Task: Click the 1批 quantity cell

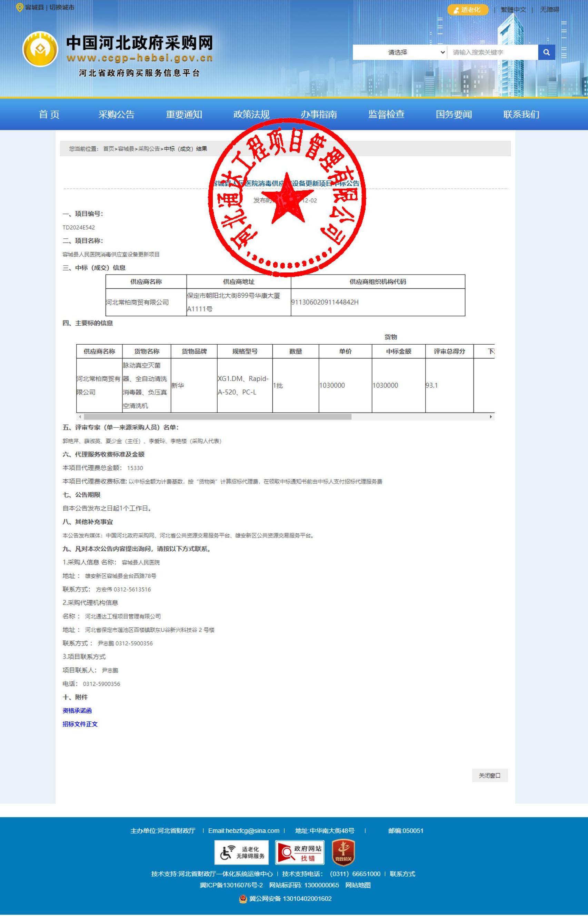Action: coord(296,385)
